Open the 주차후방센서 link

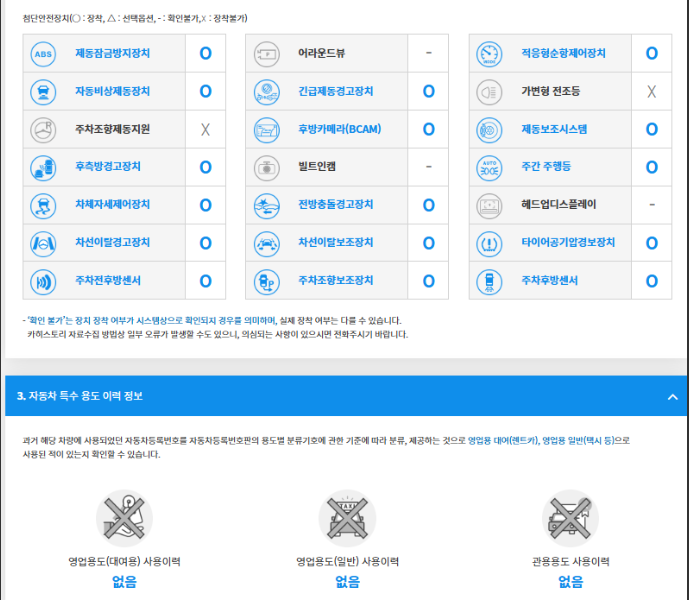549,280
